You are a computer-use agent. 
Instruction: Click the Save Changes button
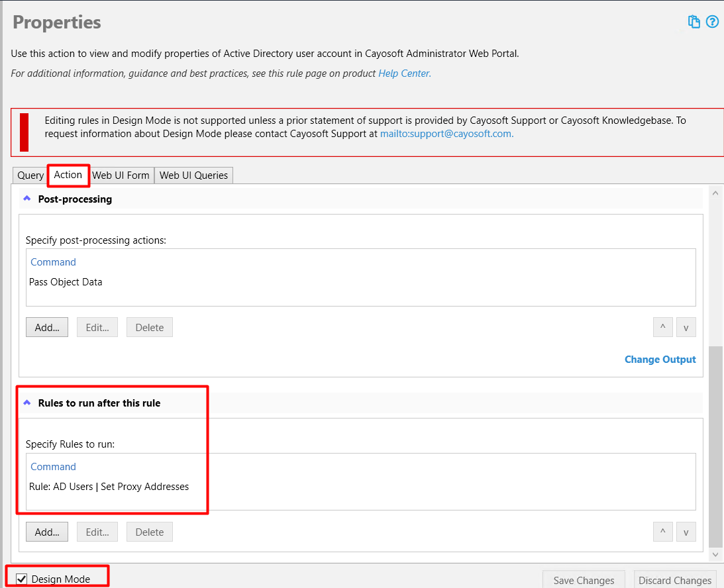[584, 580]
